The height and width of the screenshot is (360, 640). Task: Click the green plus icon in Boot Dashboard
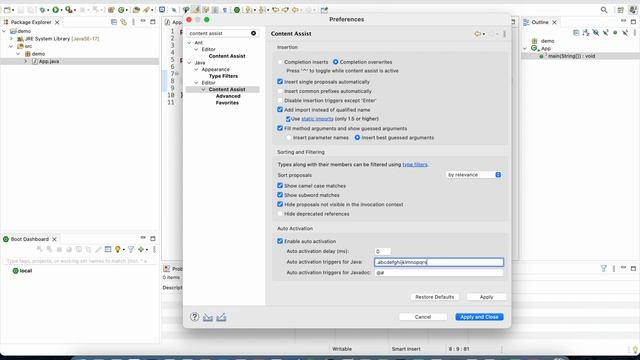click(141, 249)
